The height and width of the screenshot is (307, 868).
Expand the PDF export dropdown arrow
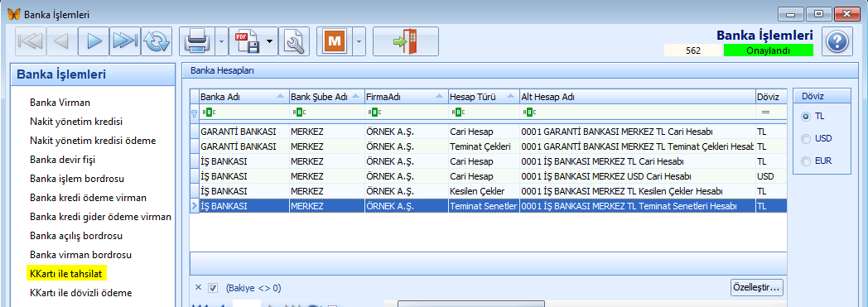[270, 41]
